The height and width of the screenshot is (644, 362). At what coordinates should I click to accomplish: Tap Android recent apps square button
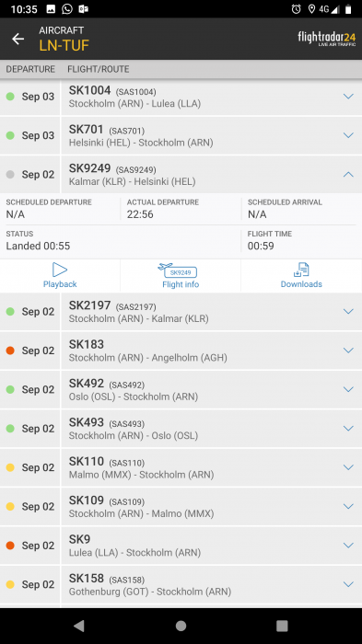(x=282, y=626)
